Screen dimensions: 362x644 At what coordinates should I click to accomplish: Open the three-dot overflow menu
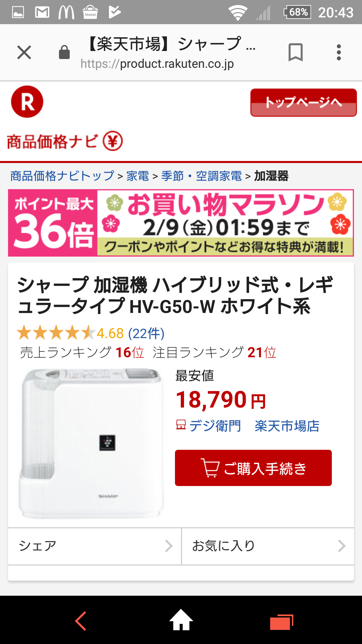click(x=339, y=52)
